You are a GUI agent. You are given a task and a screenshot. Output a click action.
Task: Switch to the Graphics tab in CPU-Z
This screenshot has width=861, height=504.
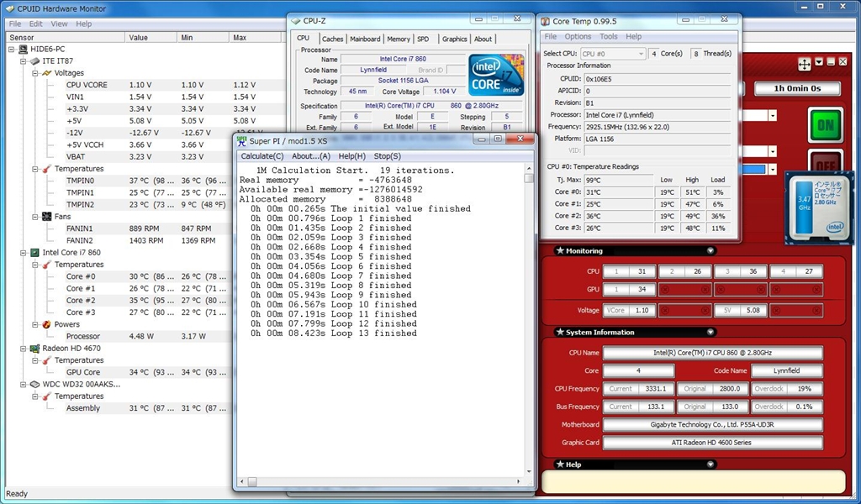coord(455,39)
